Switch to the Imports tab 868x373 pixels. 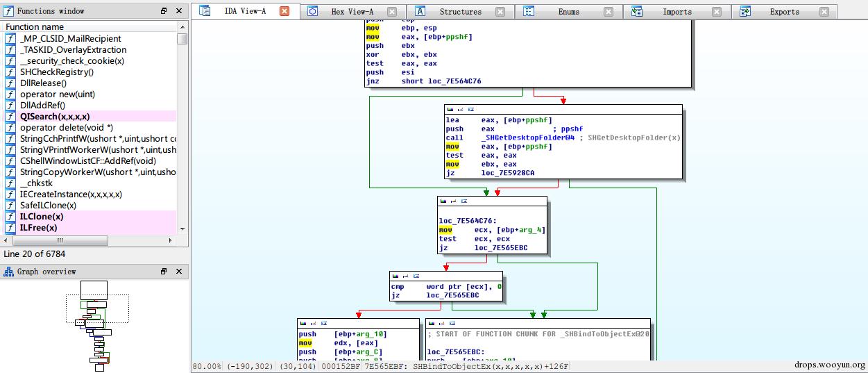[677, 12]
